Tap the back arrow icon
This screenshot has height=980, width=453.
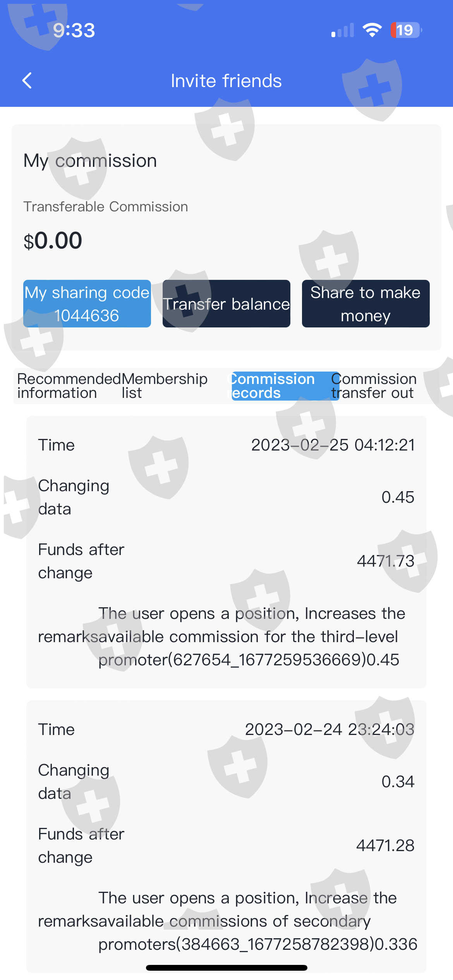27,81
